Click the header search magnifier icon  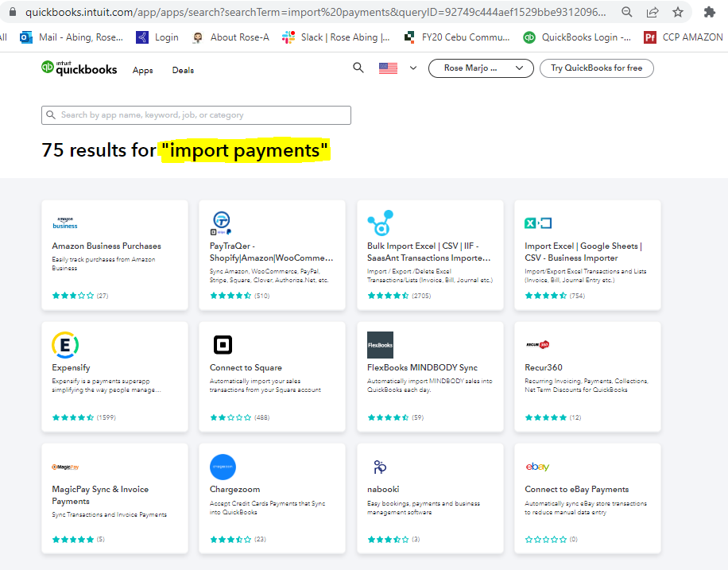point(358,68)
